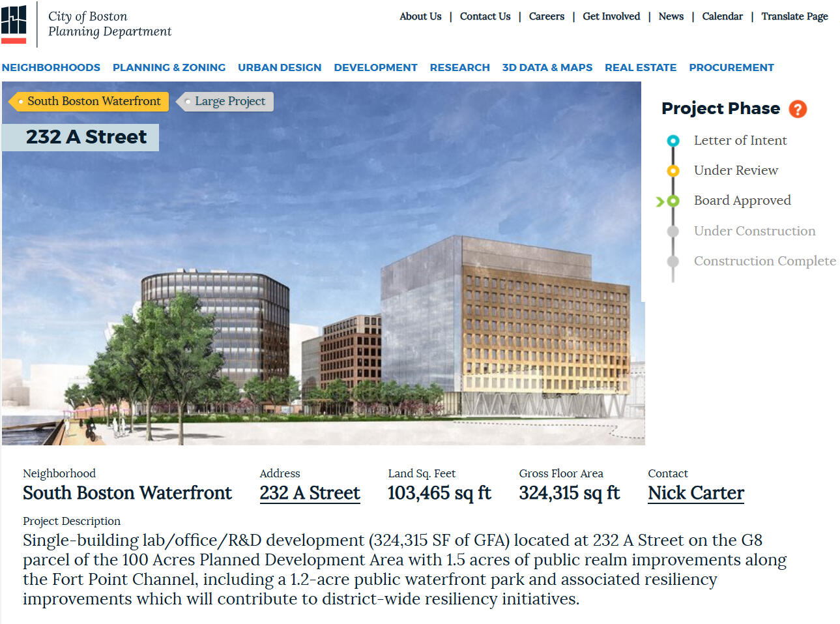Click the gray Construction Complete phase dot
Screen dimensions: 840x624
click(x=673, y=261)
